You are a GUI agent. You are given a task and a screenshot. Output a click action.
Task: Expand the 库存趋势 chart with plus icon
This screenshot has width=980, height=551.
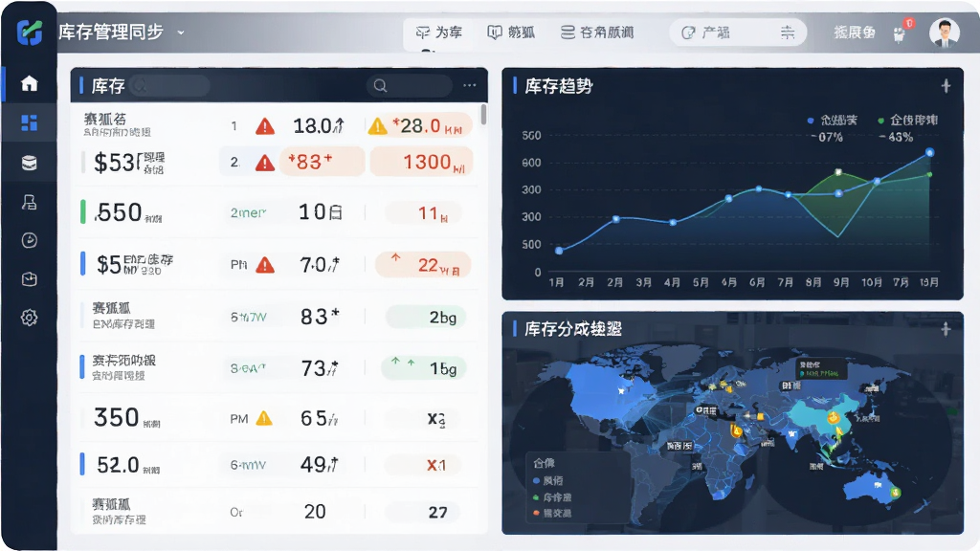pyautogui.click(x=947, y=85)
